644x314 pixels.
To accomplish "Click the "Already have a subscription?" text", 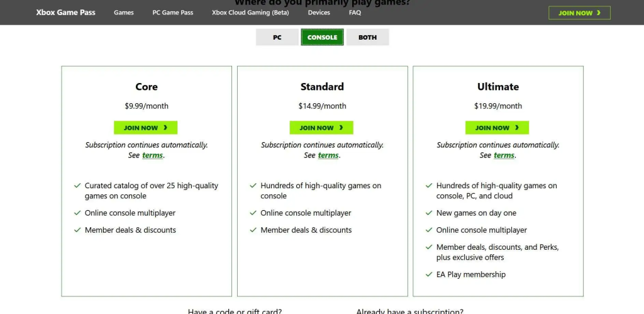I will 409,311.
